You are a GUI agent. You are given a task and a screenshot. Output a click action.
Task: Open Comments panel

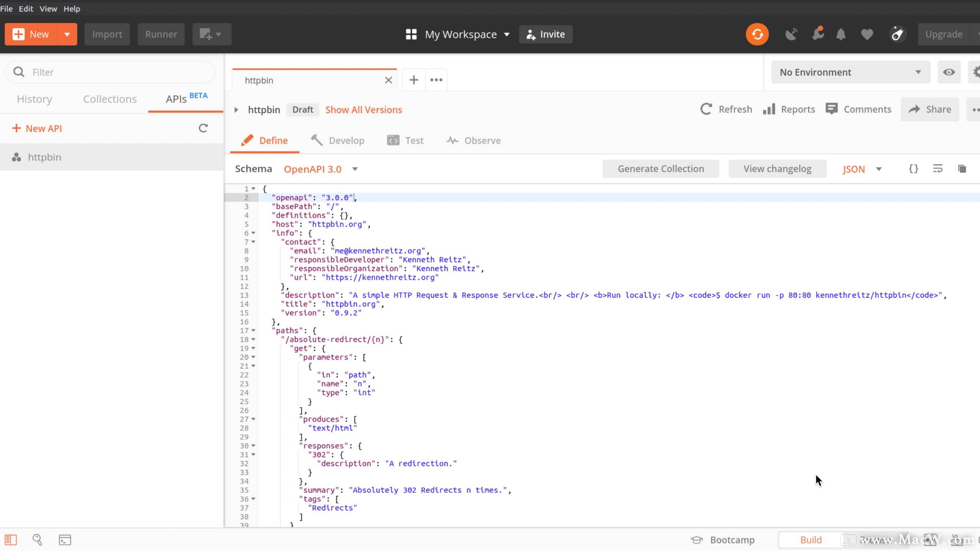click(x=858, y=109)
